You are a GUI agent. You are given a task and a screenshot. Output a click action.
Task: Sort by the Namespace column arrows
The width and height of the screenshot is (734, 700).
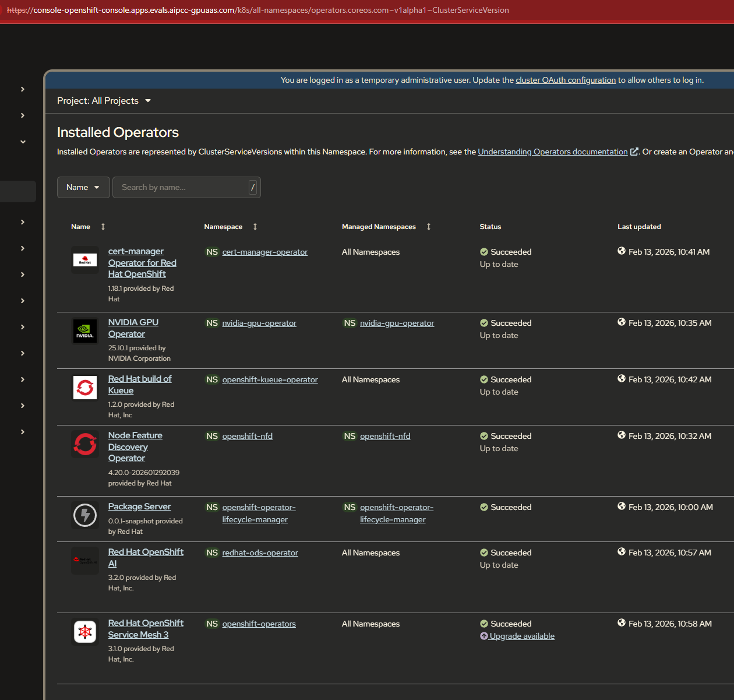[x=255, y=227]
